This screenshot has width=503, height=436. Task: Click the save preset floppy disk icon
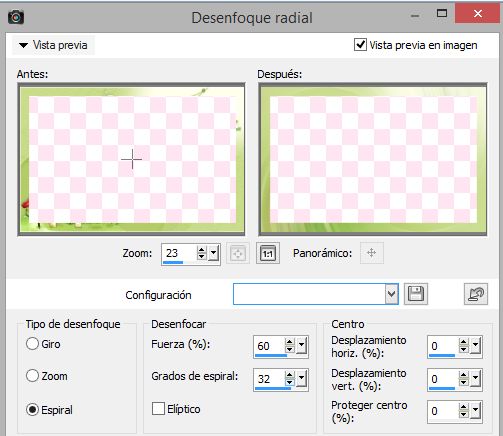416,294
